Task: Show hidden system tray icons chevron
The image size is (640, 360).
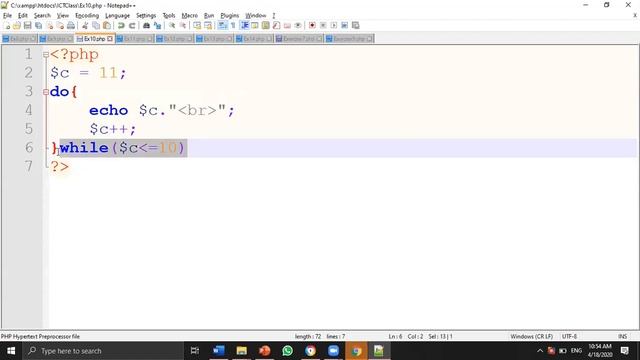Action: tap(540, 351)
